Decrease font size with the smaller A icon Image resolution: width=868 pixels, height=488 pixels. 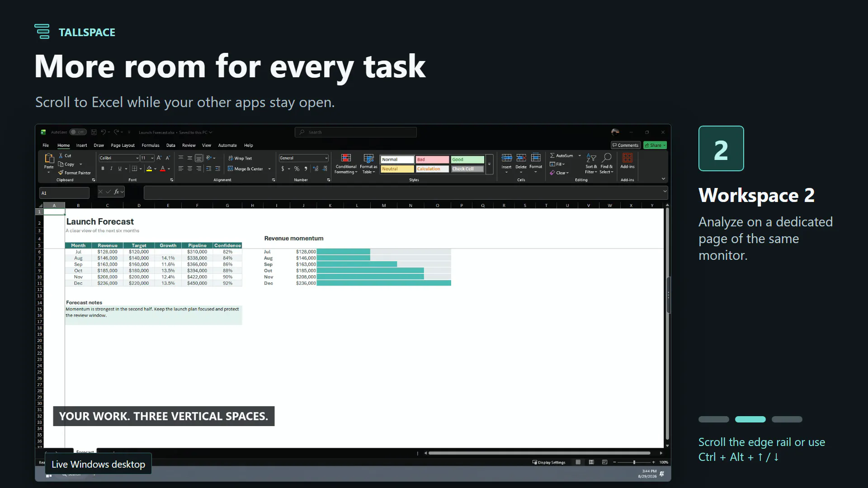pyautogui.click(x=168, y=158)
